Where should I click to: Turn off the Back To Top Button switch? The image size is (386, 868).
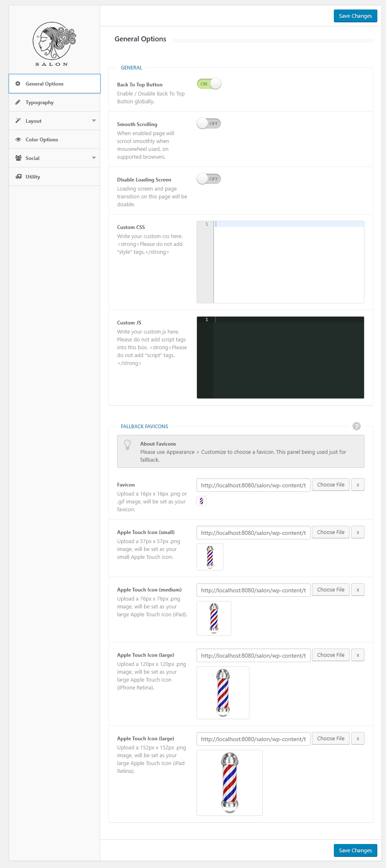click(x=209, y=84)
